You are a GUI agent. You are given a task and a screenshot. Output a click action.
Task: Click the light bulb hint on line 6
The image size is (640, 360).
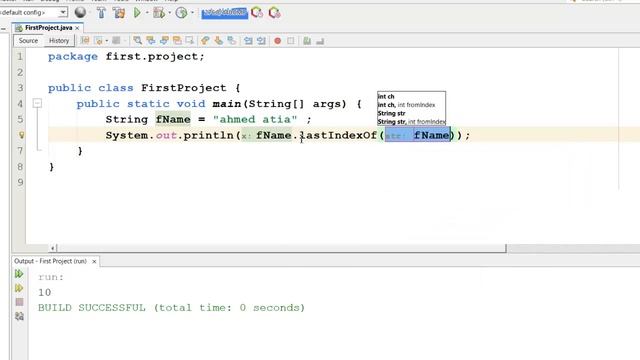click(21, 135)
